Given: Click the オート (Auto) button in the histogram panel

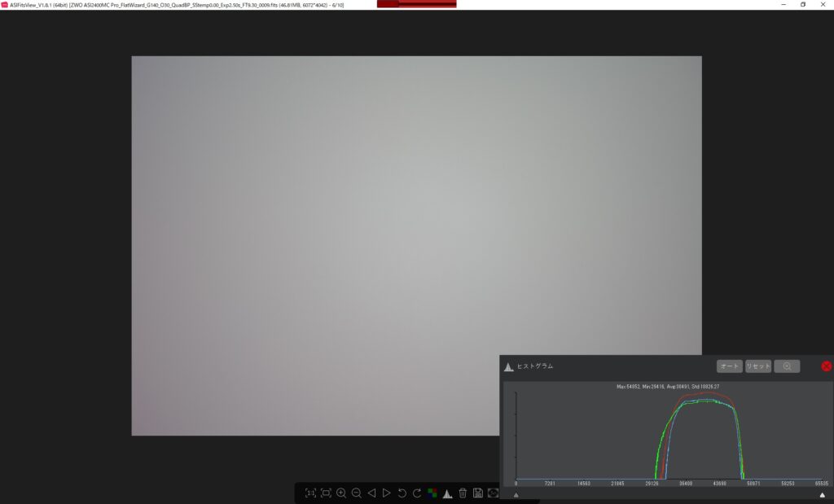Looking at the screenshot, I should 729,366.
